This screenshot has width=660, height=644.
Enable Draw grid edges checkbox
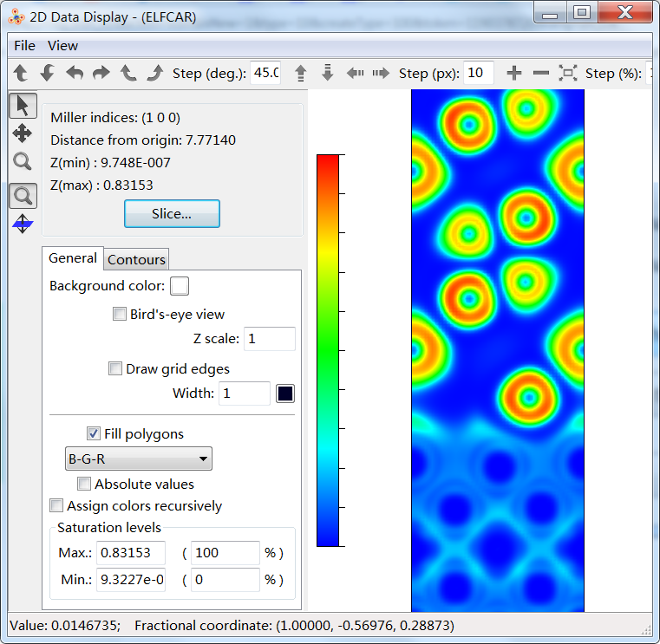115,368
